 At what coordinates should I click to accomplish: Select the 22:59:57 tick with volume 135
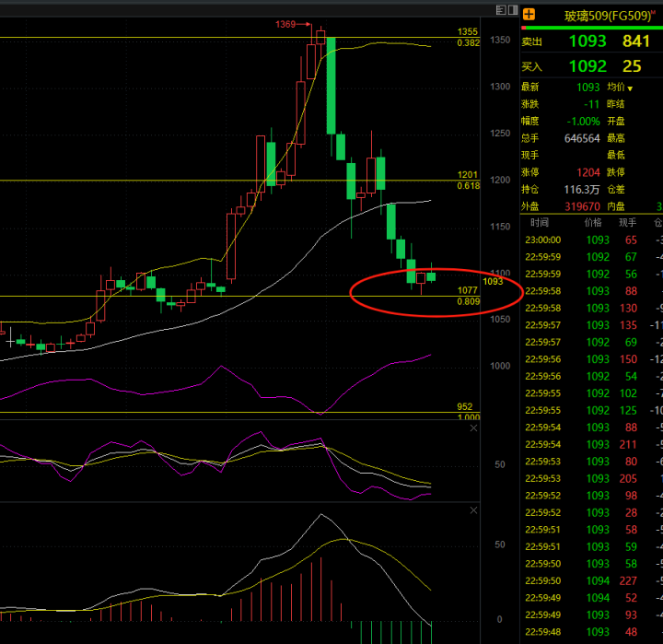591,325
